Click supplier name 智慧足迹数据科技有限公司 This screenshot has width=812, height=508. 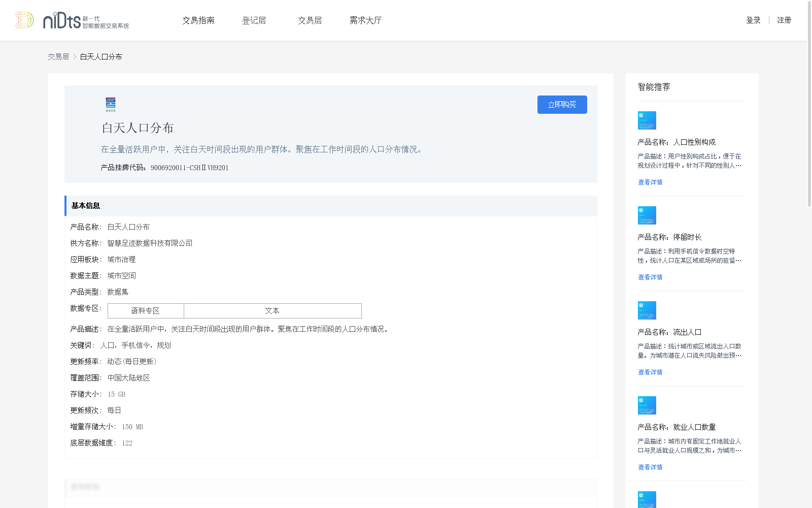tap(150, 243)
